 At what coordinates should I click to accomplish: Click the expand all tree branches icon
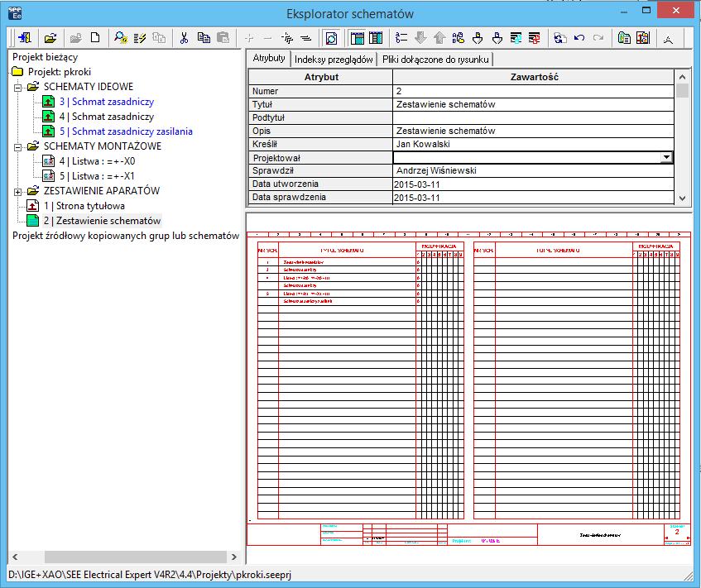tap(287, 38)
